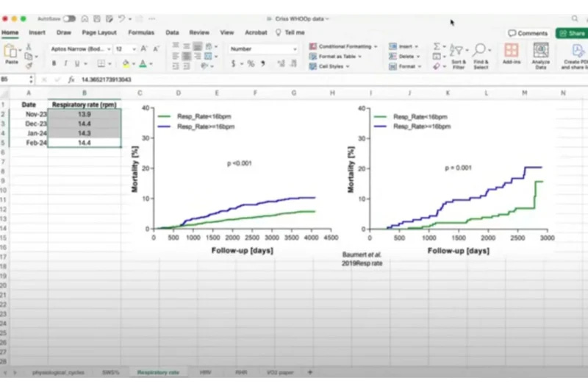Image resolution: width=588 pixels, height=392 pixels.
Task: Click the Tell me search box
Action: [x=290, y=32]
